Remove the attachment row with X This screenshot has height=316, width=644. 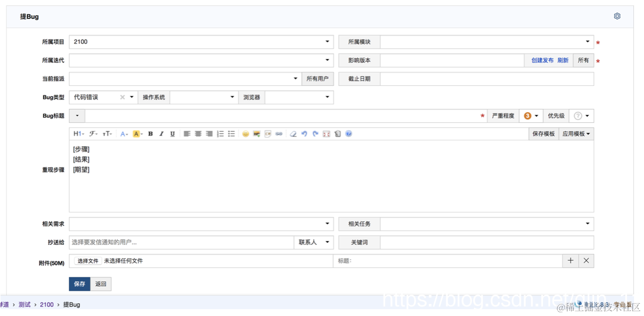[586, 261]
